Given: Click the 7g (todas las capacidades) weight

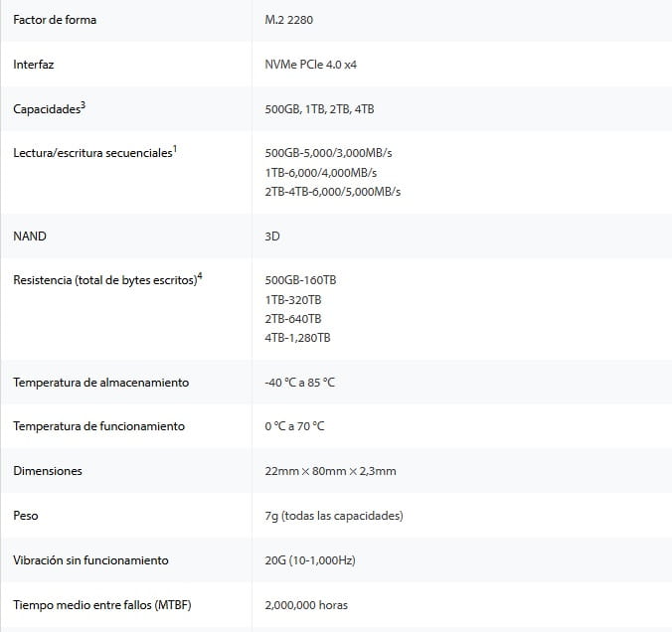Looking at the screenshot, I should pos(333,516).
